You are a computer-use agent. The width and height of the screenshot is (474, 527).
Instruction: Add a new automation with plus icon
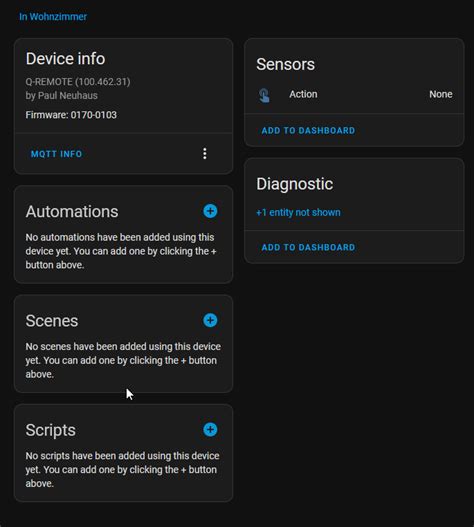(210, 211)
